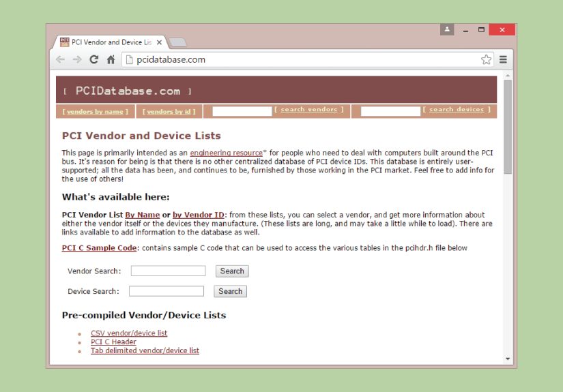
Task: Focus the header device search box
Action: pyautogui.click(x=390, y=111)
